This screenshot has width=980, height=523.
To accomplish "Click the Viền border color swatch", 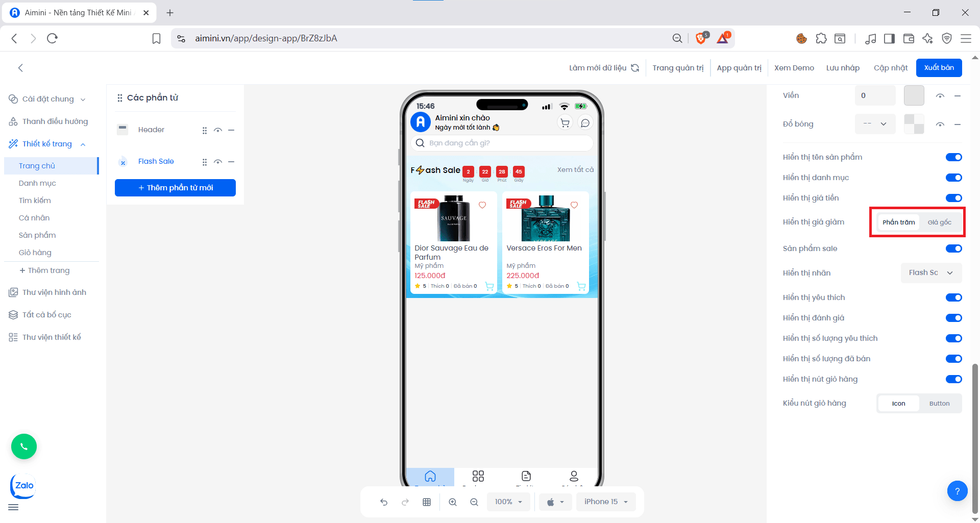I will point(914,95).
